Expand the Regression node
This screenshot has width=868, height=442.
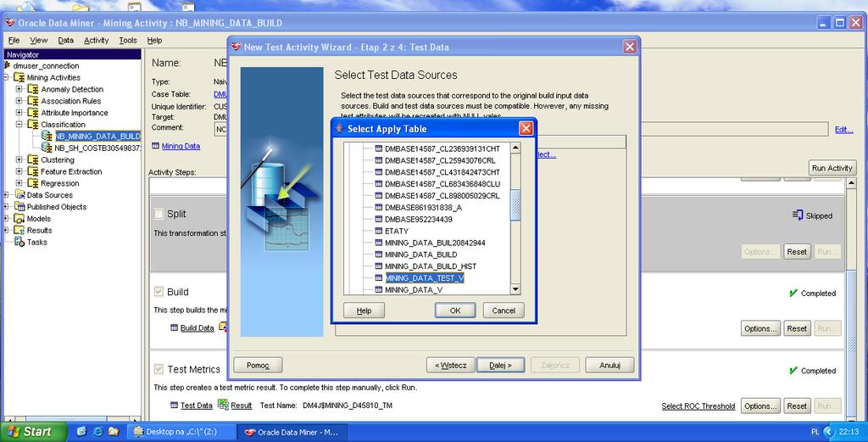[x=19, y=183]
